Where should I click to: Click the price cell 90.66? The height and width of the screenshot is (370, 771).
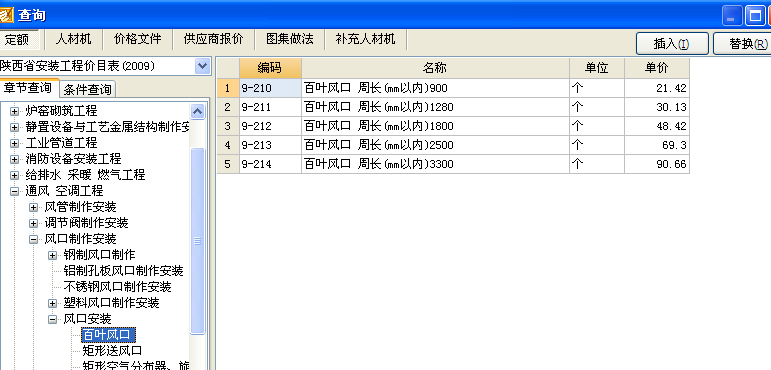tap(657, 164)
